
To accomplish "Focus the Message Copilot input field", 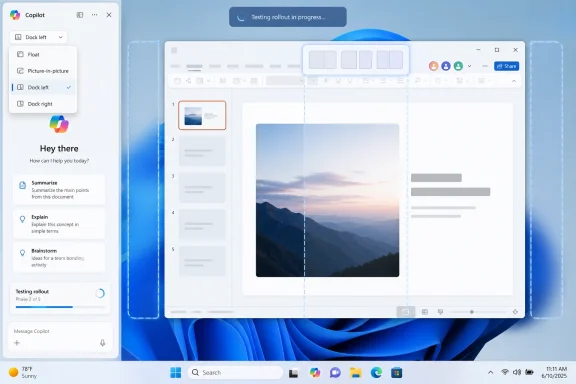I will tap(60, 331).
